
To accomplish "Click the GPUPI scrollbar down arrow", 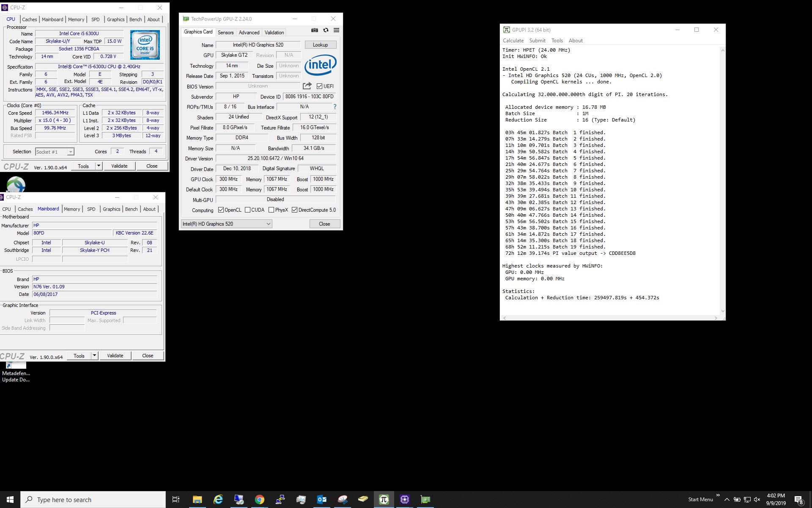I will coord(723,311).
